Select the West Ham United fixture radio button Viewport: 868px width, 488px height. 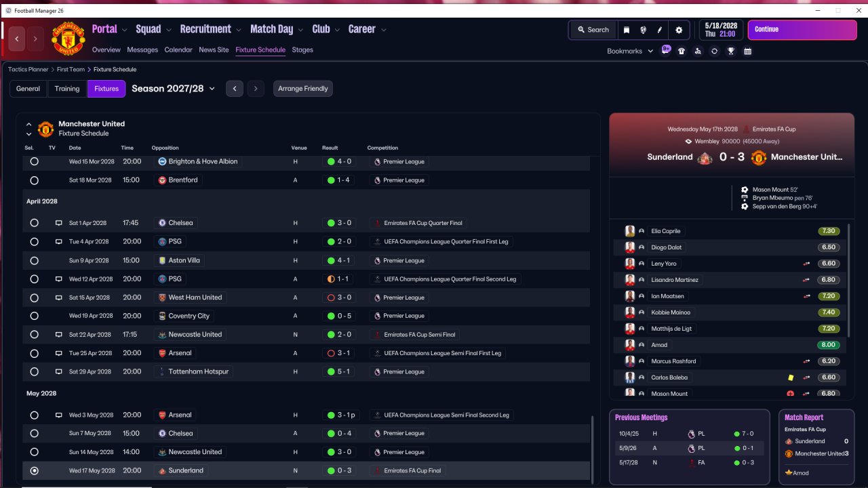coord(34,298)
